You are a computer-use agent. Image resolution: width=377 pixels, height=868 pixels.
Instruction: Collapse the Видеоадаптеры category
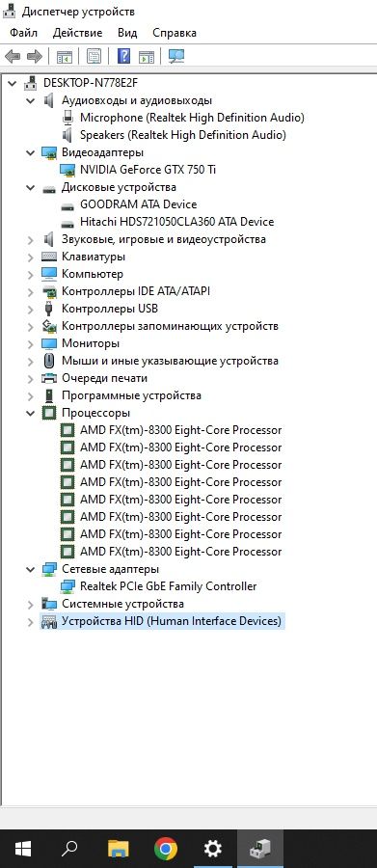tap(31, 152)
